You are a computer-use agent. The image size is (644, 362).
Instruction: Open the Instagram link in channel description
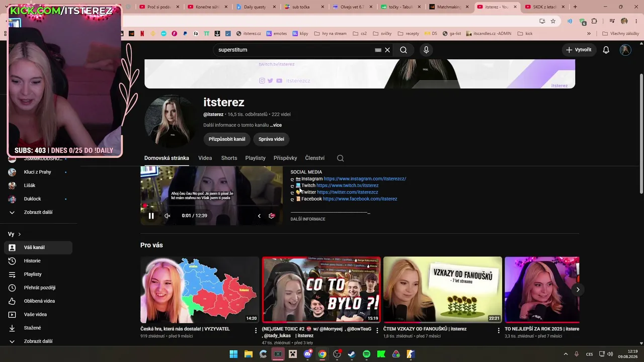point(365,179)
